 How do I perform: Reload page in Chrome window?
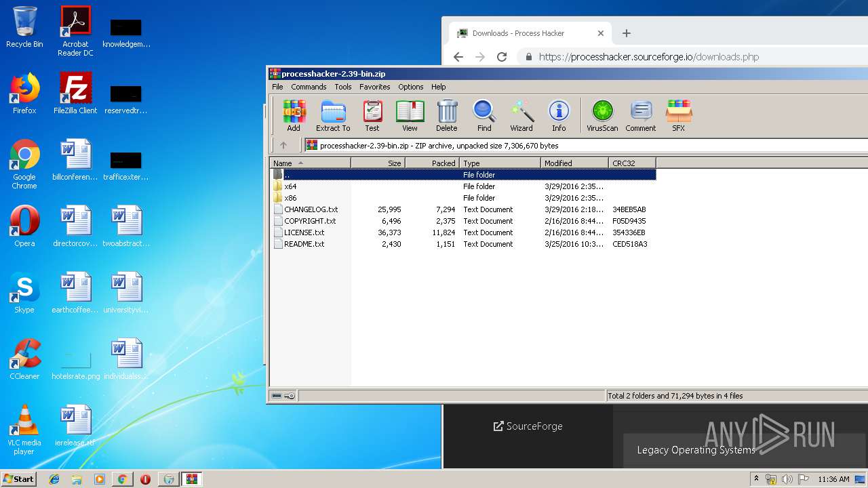[x=502, y=57]
